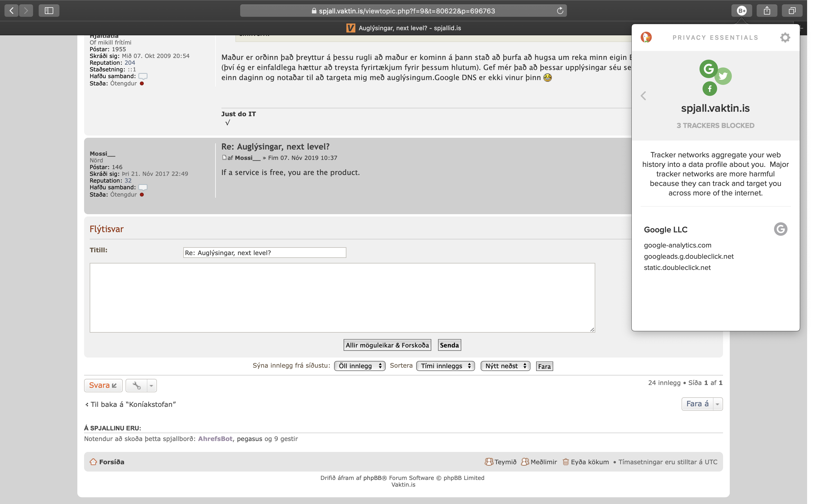Click Mossi__ contact speech bubble icon
The width and height of the screenshot is (820, 504).
click(x=143, y=187)
